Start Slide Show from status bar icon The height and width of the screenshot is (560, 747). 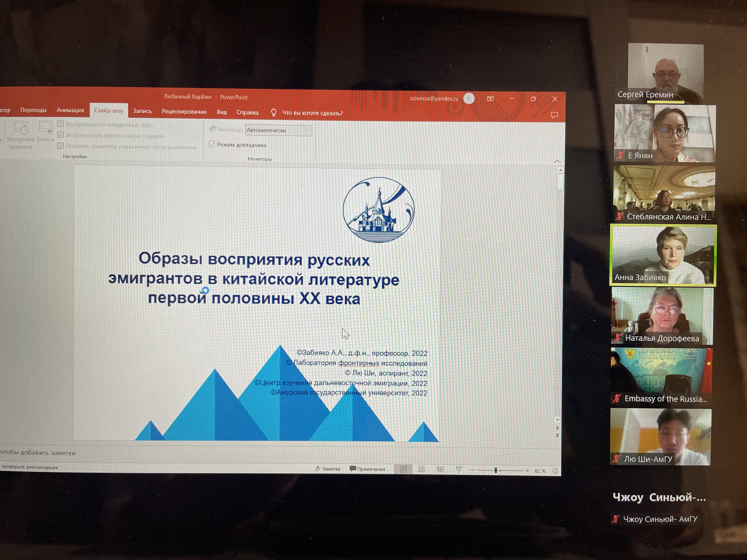click(x=459, y=469)
